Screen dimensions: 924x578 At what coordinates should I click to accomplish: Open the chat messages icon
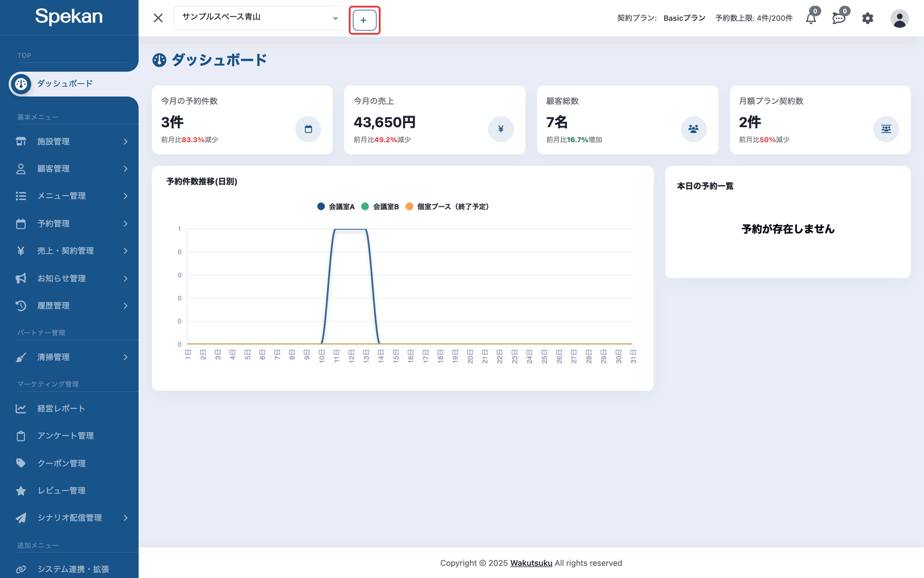click(x=839, y=18)
